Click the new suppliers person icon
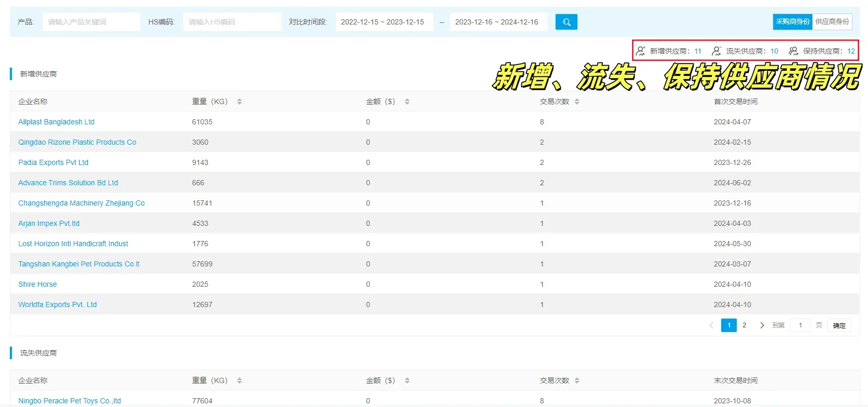868x407 pixels. [x=640, y=51]
